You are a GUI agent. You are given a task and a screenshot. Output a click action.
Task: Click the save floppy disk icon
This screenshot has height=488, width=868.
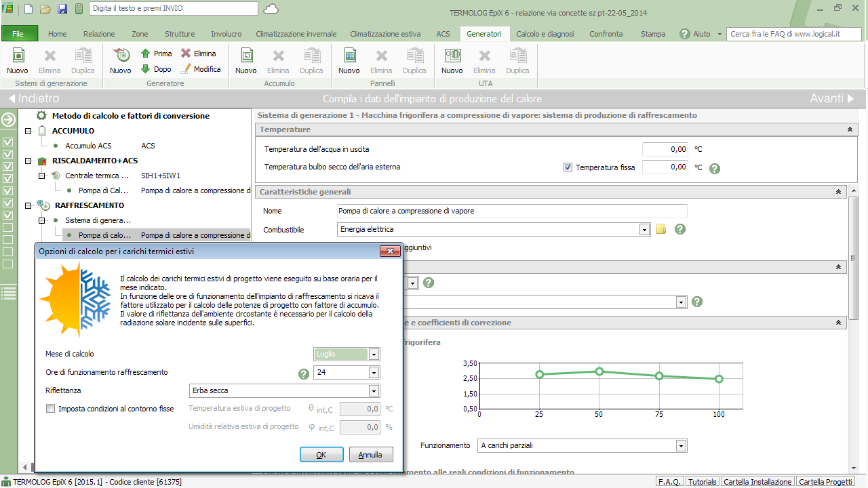coord(62,9)
